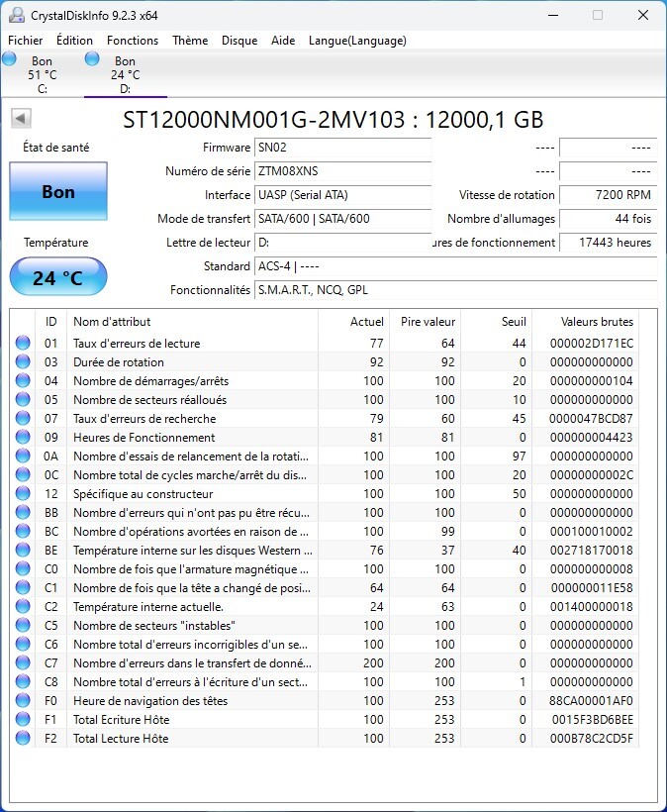Open the Thème menu
Viewport: 667px width, 812px height.
190,41
